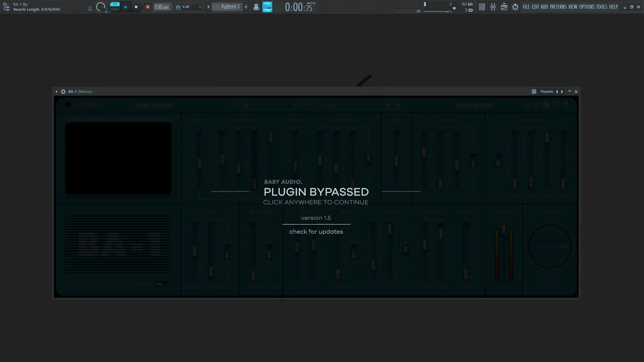Click the undo history circular arrow icon
The image size is (644, 362).
515,7
